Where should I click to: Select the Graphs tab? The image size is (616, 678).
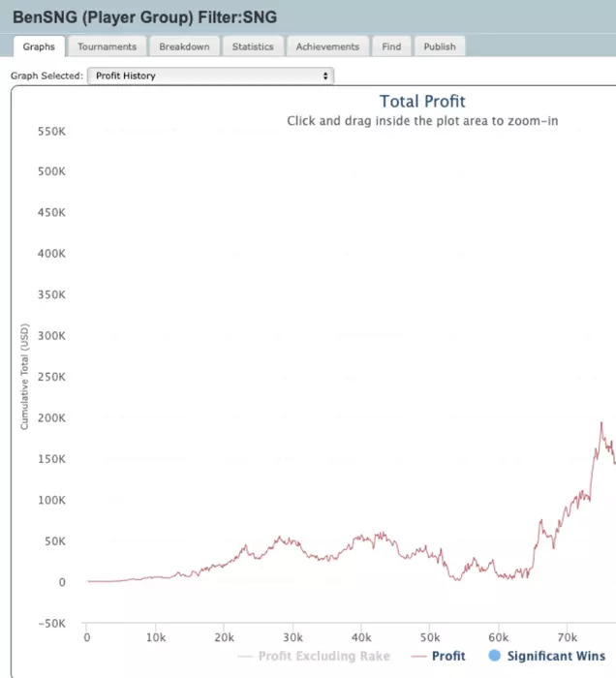(x=39, y=46)
